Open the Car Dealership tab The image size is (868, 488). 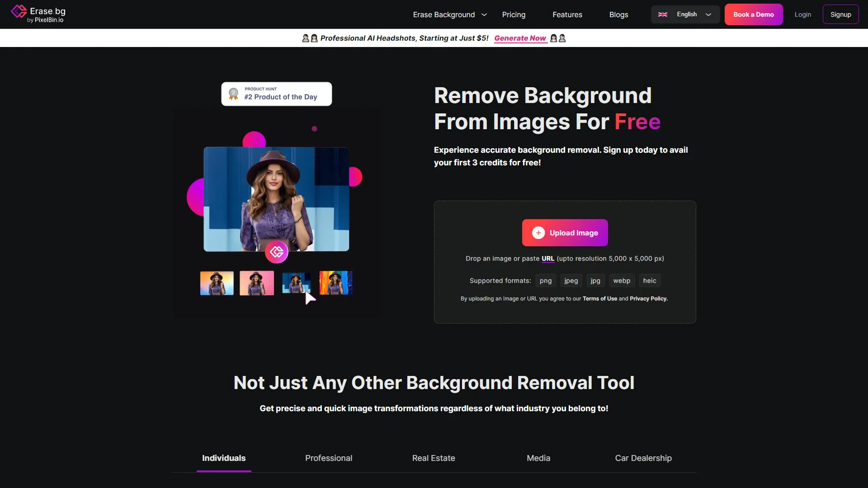click(x=643, y=458)
